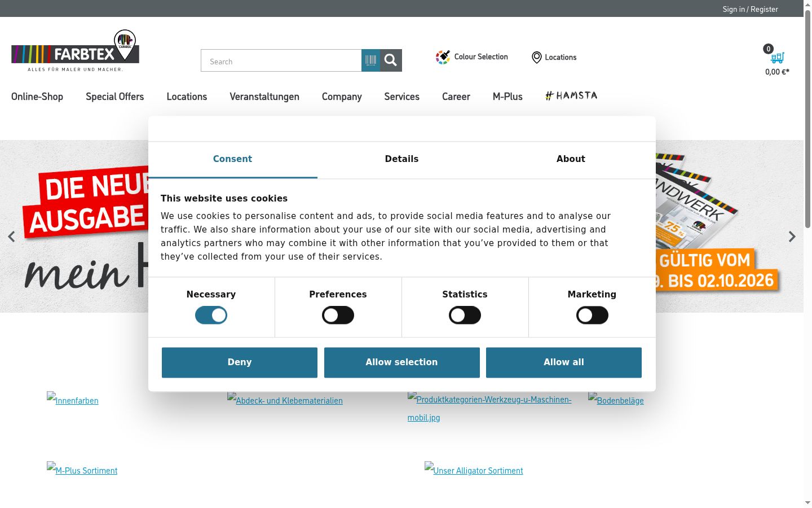
Task: Switch to the Consent tab
Action: 232,159
